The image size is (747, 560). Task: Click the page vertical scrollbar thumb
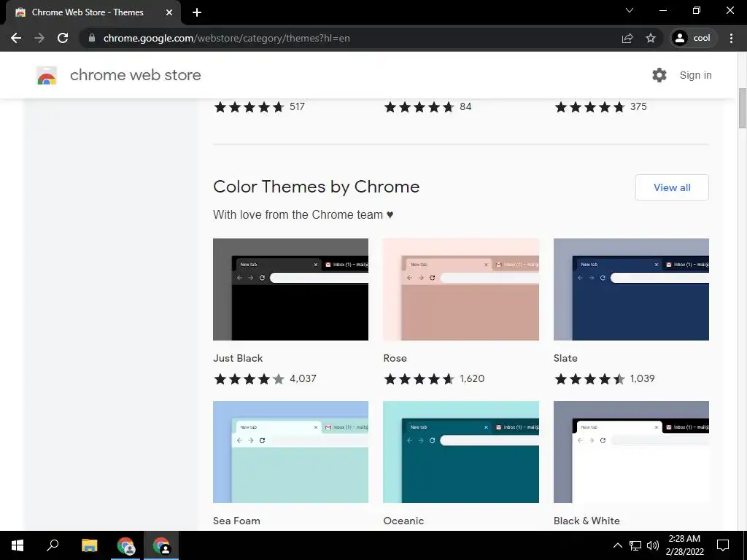pos(743,108)
